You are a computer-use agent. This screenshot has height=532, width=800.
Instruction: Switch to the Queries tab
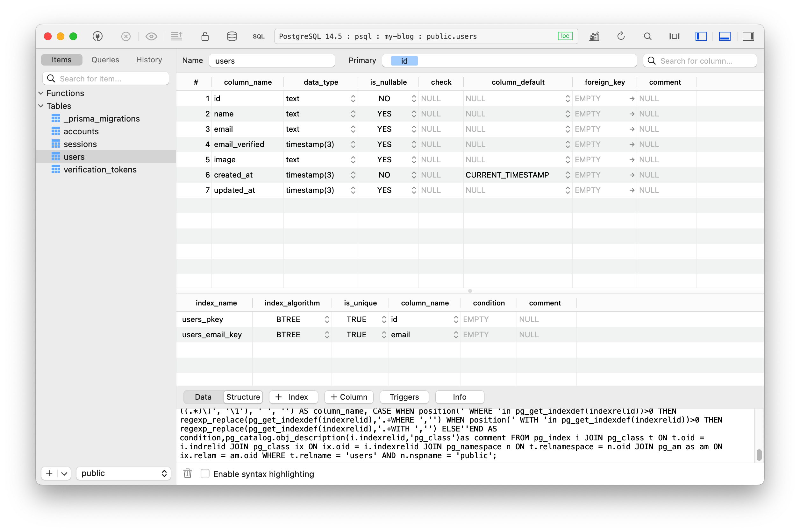[x=105, y=60]
